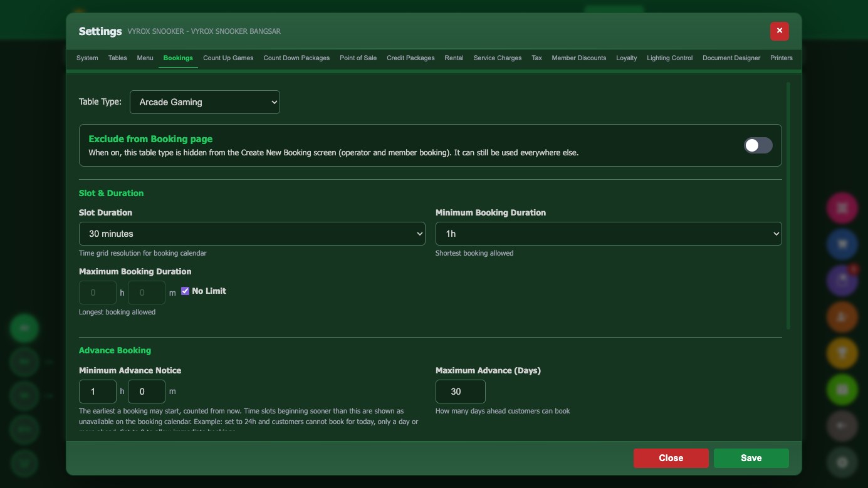Image resolution: width=868 pixels, height=488 pixels.
Task: Open the Point of Sale tab
Action: click(x=358, y=58)
